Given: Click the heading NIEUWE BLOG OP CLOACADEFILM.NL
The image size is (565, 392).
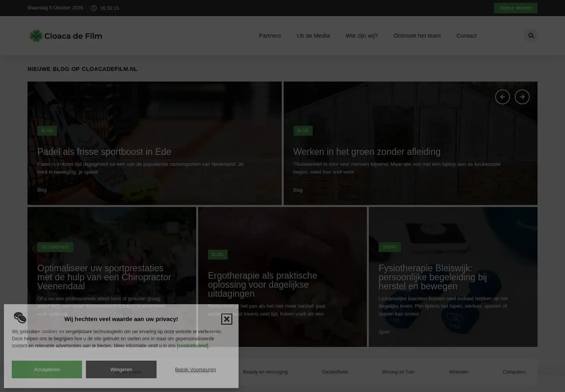Looking at the screenshot, I should tap(82, 69).
